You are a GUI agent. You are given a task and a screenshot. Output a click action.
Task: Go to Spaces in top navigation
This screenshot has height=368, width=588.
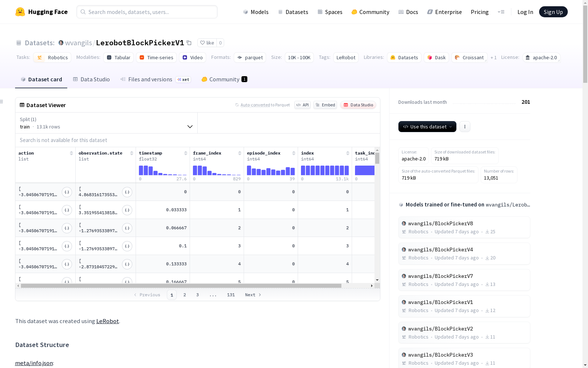(x=330, y=12)
